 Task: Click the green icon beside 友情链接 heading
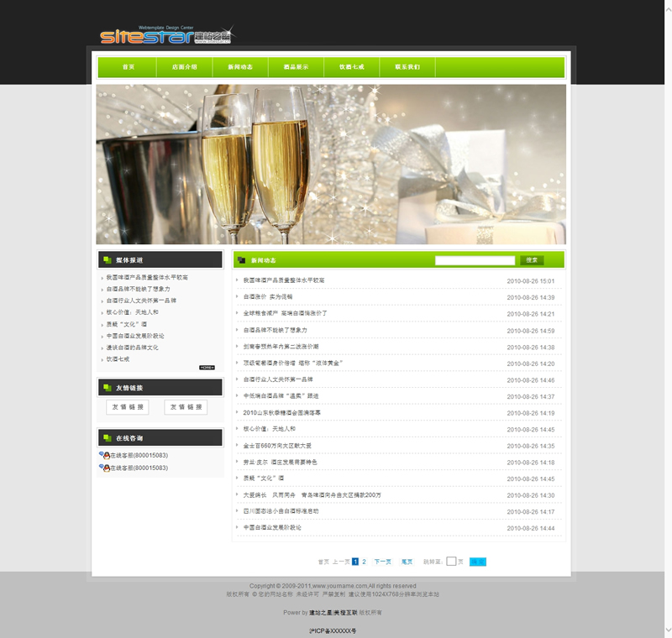[107, 388]
